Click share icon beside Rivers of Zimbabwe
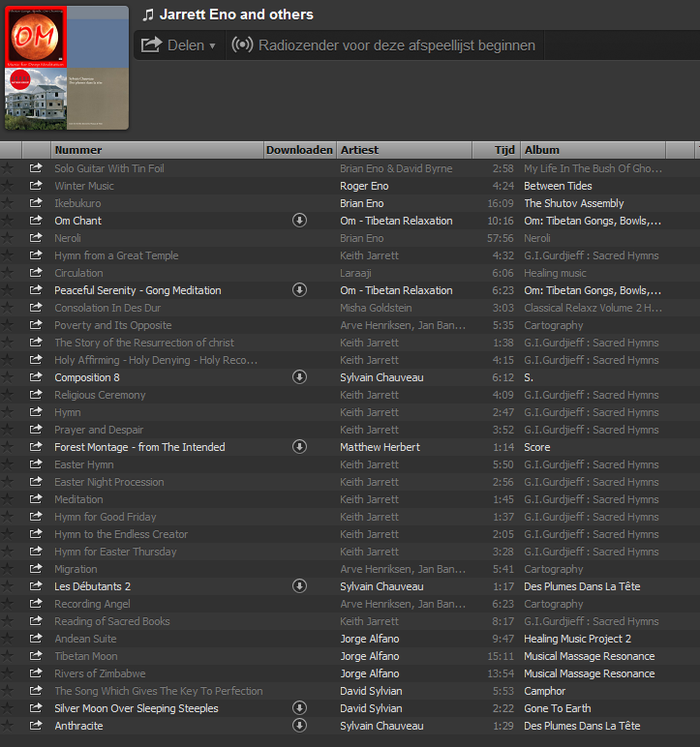Screen dimensions: 700x747 click(36, 673)
